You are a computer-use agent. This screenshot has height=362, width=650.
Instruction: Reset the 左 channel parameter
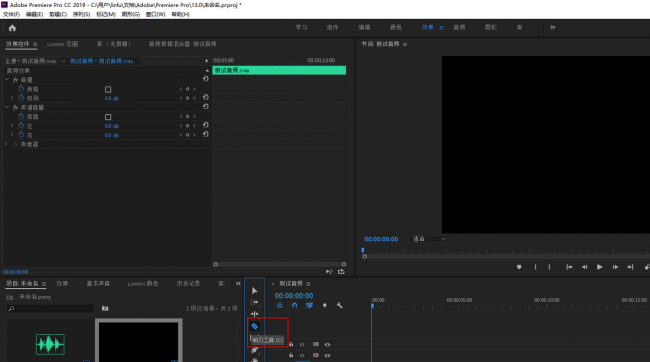[206, 125]
